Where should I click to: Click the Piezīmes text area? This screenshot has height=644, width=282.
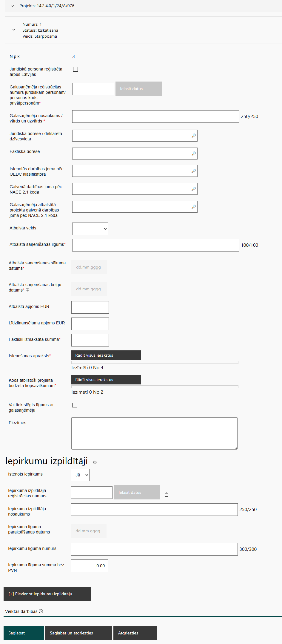pos(154,433)
